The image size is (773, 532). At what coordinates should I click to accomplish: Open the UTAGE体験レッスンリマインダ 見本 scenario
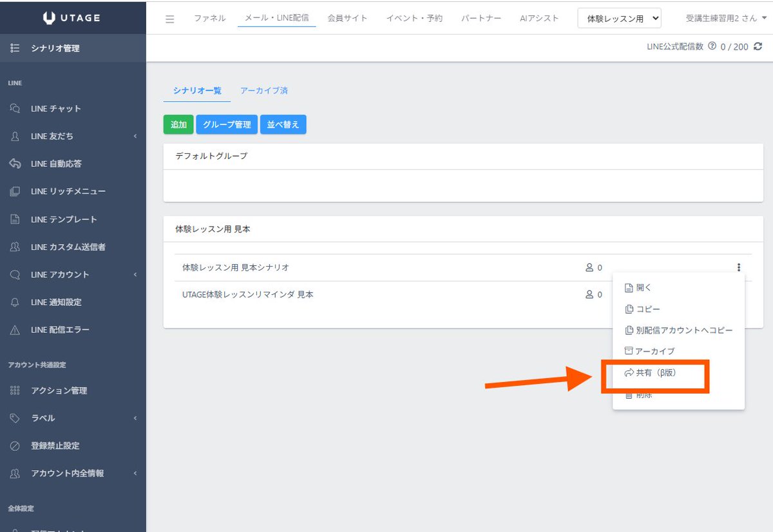248,294
